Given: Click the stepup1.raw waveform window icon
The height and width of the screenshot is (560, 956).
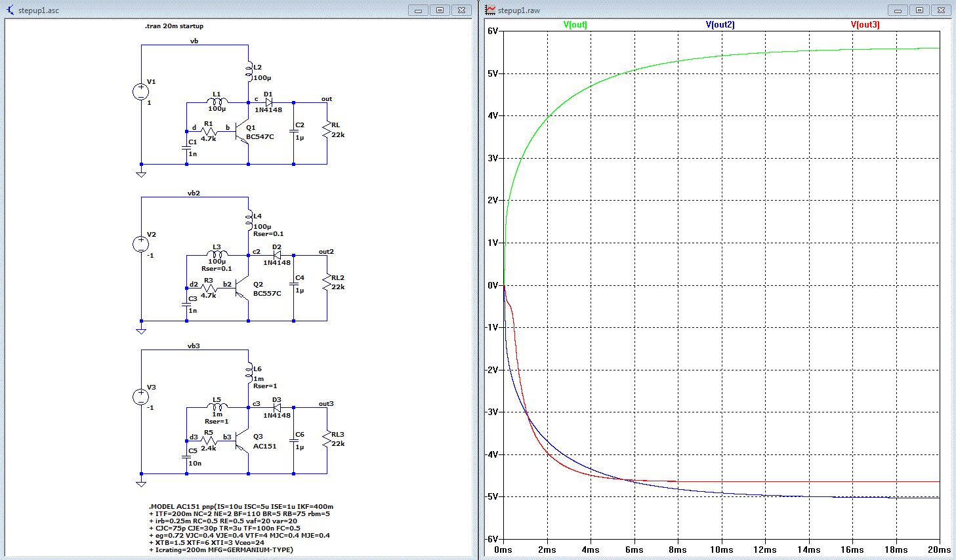Looking at the screenshot, I should pyautogui.click(x=491, y=10).
